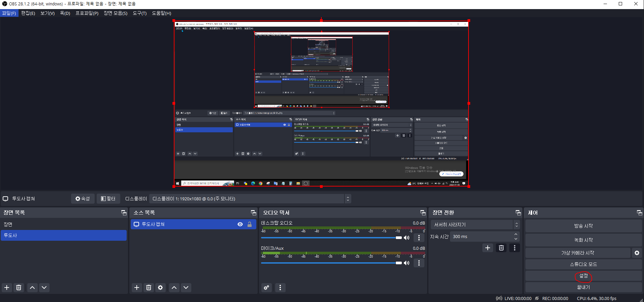Open source 필터 filters button
Screen dimensions: 644x302
(108, 199)
